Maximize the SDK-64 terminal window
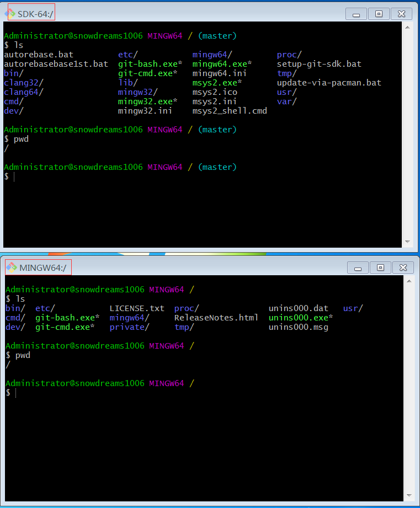This screenshot has width=420, height=508. pyautogui.click(x=379, y=14)
